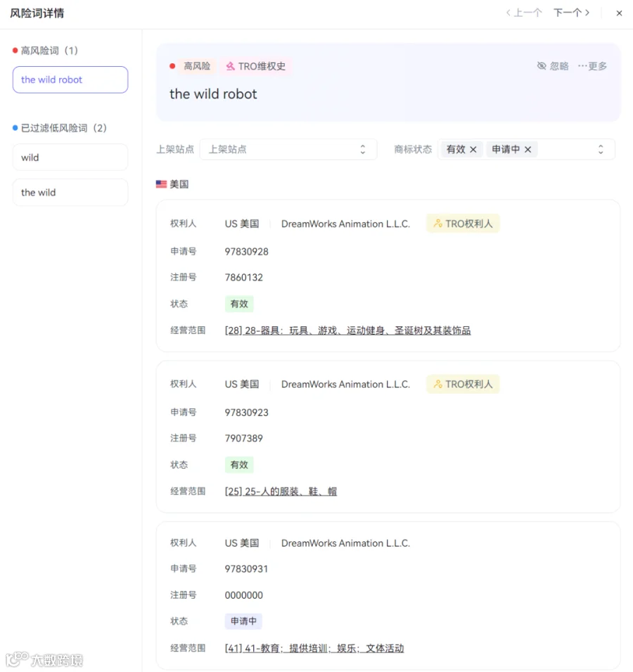The height and width of the screenshot is (672, 633).
Task: Click the person icon in second TRO权利人 badge
Action: pyautogui.click(x=438, y=384)
